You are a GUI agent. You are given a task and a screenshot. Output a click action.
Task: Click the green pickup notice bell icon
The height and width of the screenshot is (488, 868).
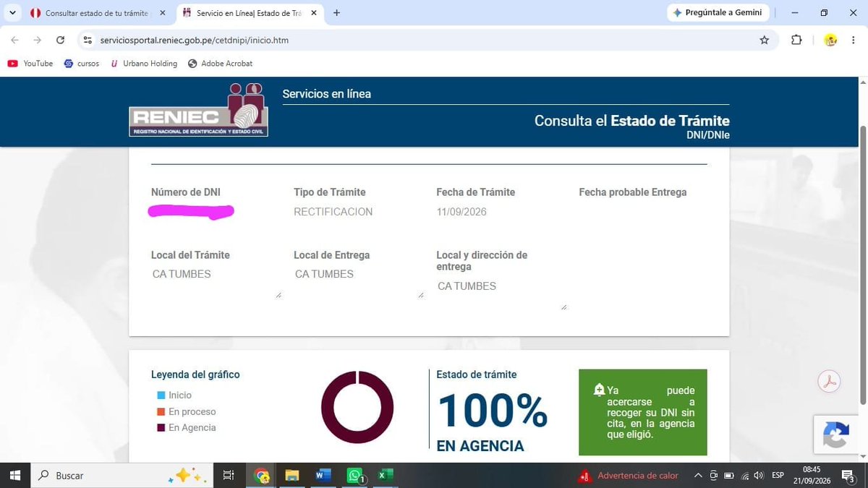(x=599, y=390)
